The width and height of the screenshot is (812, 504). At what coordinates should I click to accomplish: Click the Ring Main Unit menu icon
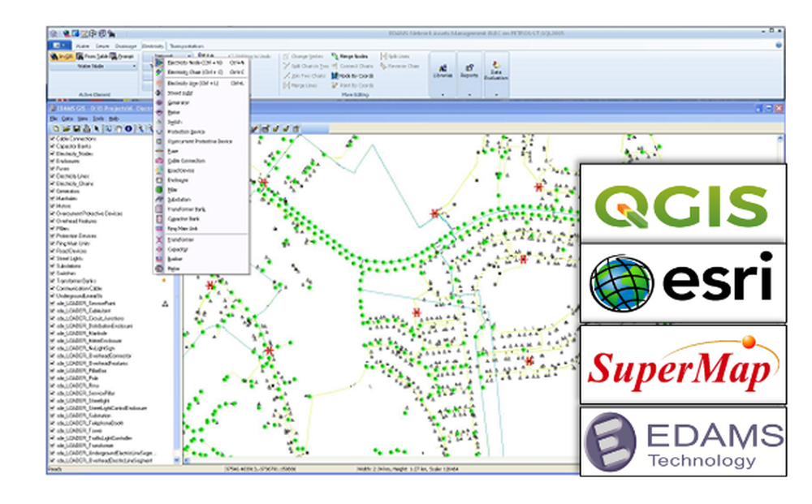[159, 228]
